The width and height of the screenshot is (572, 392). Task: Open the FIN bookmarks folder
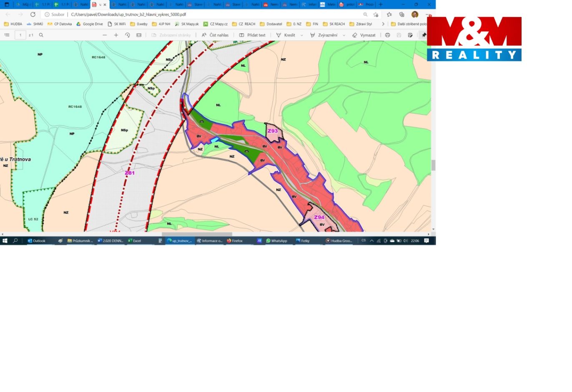pos(312,24)
